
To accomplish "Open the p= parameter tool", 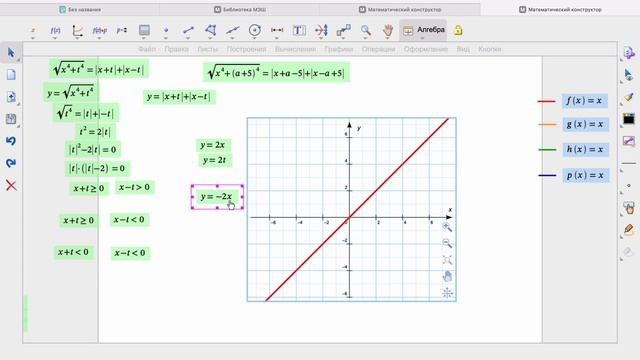I will click(122, 30).
